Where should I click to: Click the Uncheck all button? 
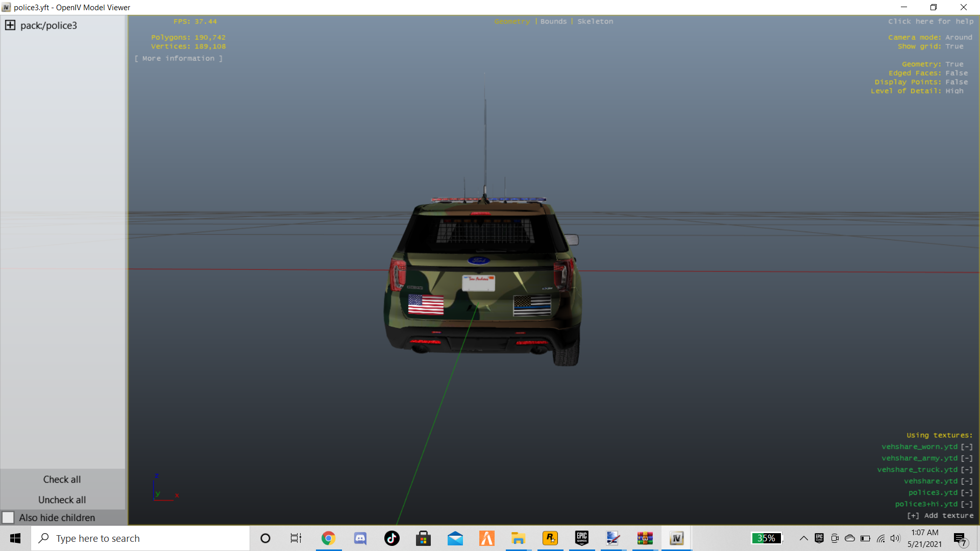point(62,500)
